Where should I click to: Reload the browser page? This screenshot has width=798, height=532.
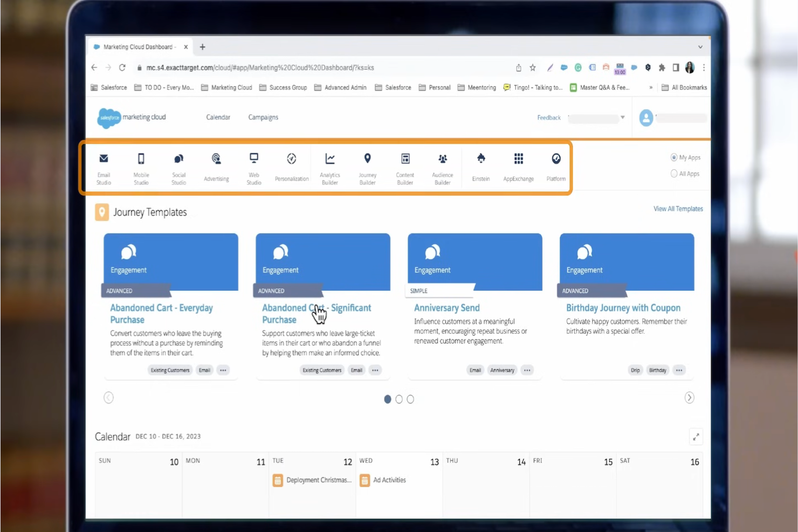coord(122,67)
